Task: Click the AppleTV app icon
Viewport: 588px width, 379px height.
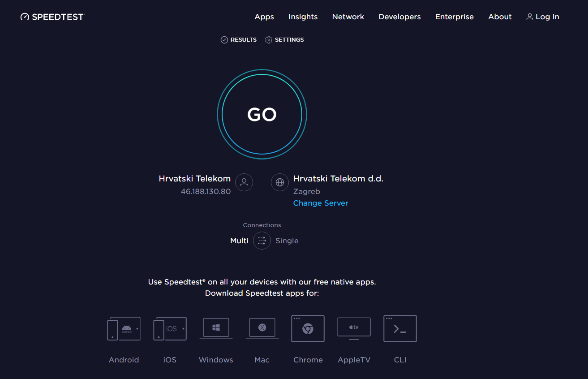Action: coord(354,328)
